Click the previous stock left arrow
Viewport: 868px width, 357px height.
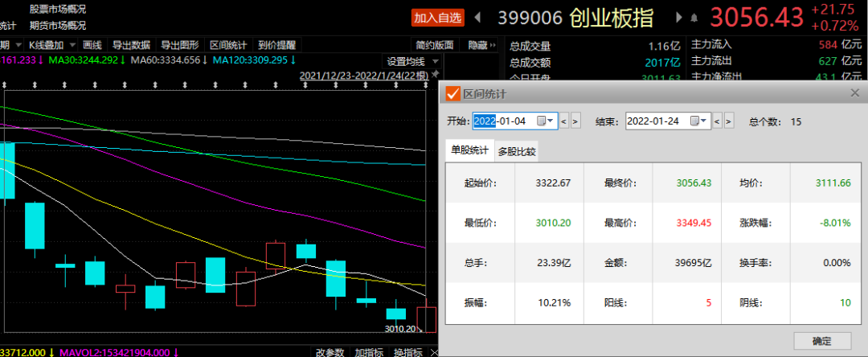point(478,17)
